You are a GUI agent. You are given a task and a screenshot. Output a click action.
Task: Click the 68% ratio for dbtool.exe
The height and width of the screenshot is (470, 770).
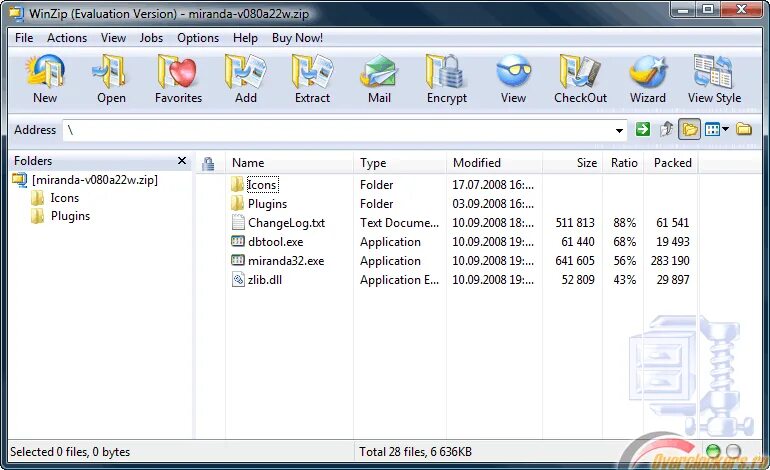(625, 242)
